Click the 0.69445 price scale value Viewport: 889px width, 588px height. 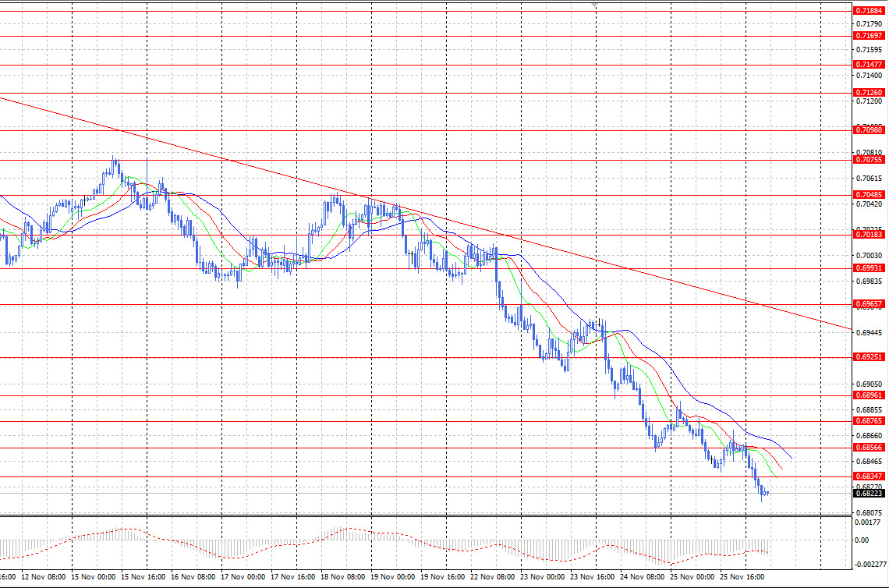click(870, 333)
